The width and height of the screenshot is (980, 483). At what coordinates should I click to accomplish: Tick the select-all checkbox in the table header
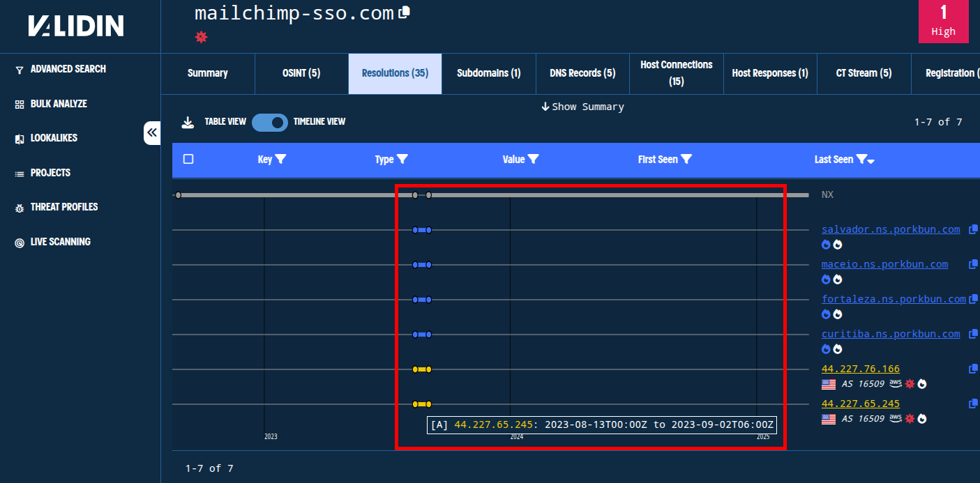[x=188, y=159]
